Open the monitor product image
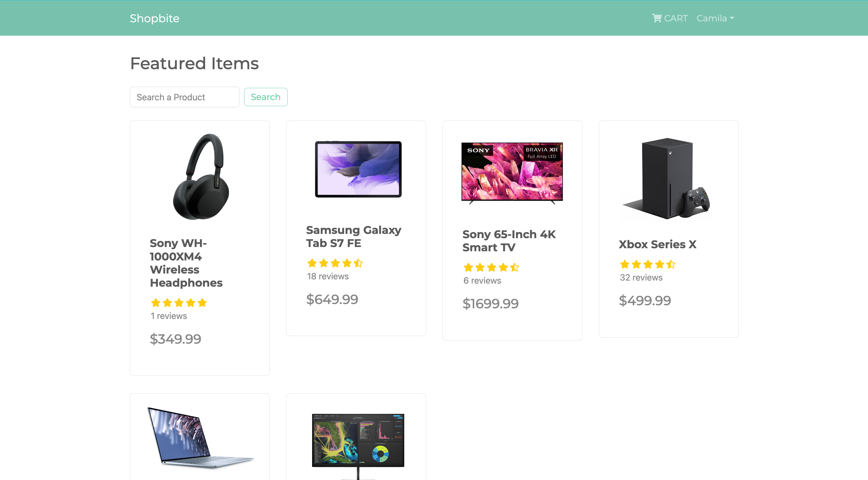Image resolution: width=868 pixels, height=480 pixels. 358,446
